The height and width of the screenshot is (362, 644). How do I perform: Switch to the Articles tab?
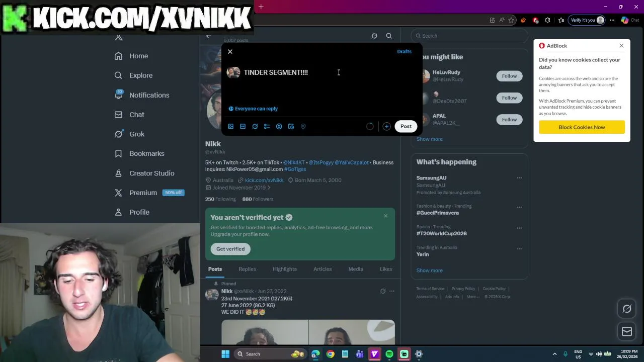coord(323,269)
